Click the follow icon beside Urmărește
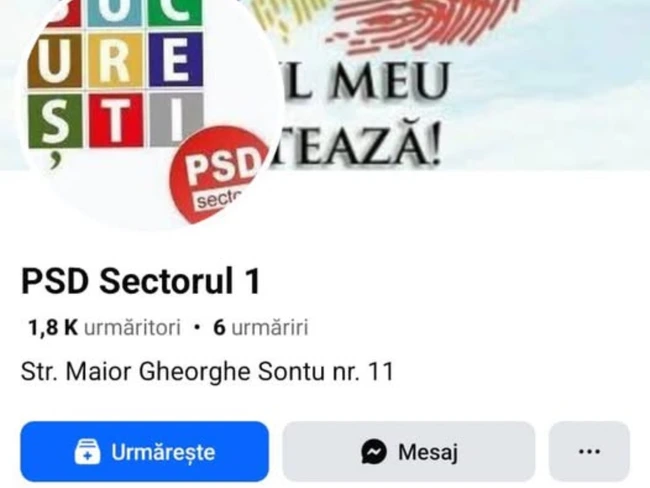Viewport: 650px width, 488px height. 87,452
